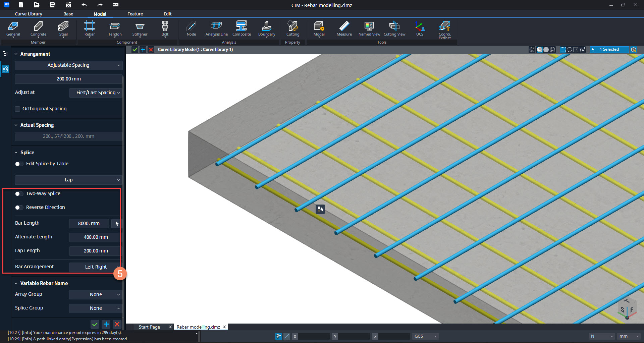This screenshot has height=343, width=644.
Task: Open Coordi. Extract tool
Action: (445, 30)
